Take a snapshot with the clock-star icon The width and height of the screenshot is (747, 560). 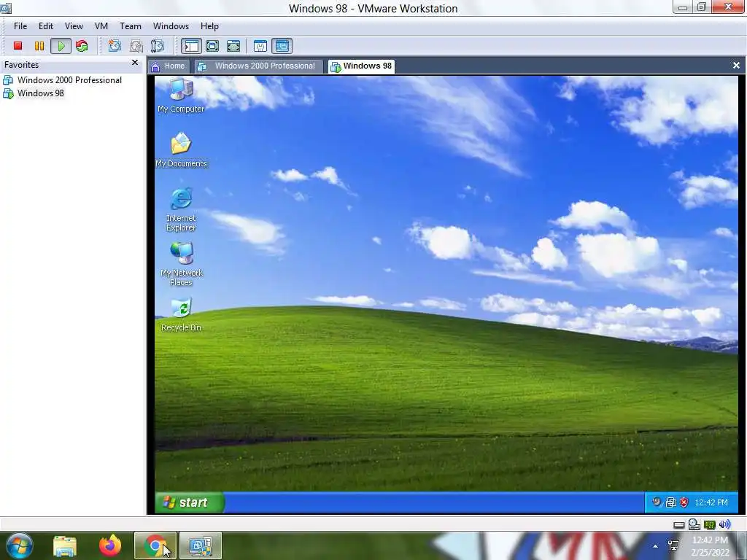115,46
